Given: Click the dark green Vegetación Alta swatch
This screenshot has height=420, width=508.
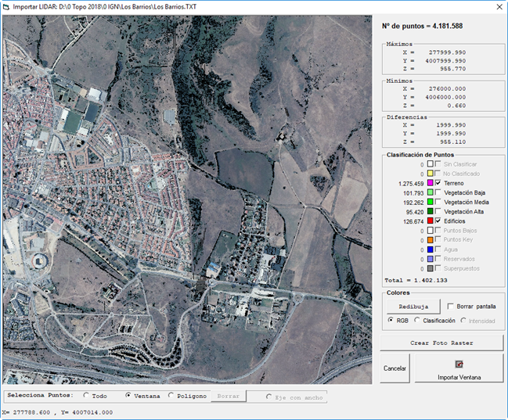Looking at the screenshot, I should (431, 211).
